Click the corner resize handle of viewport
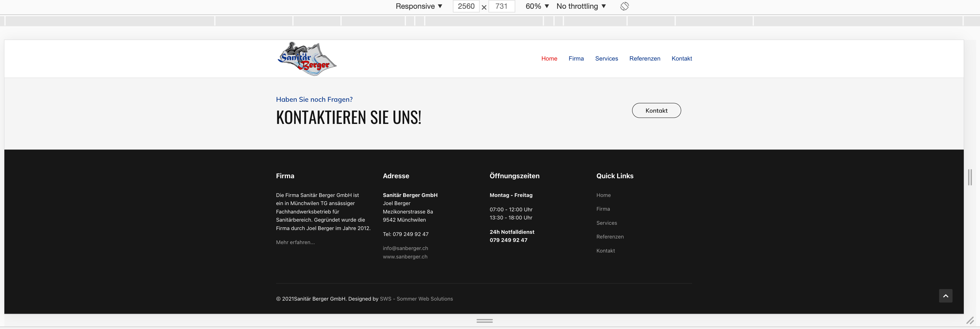The height and width of the screenshot is (329, 980). 970,321
